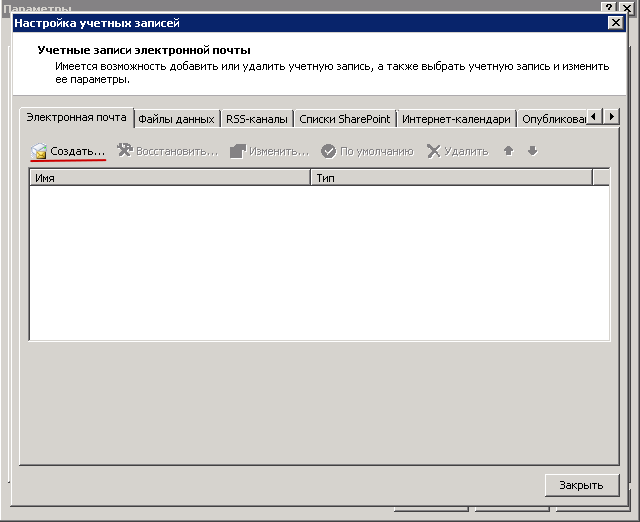Click the По умолчанию checkmark icon
This screenshot has width=640, height=522.
pos(328,151)
